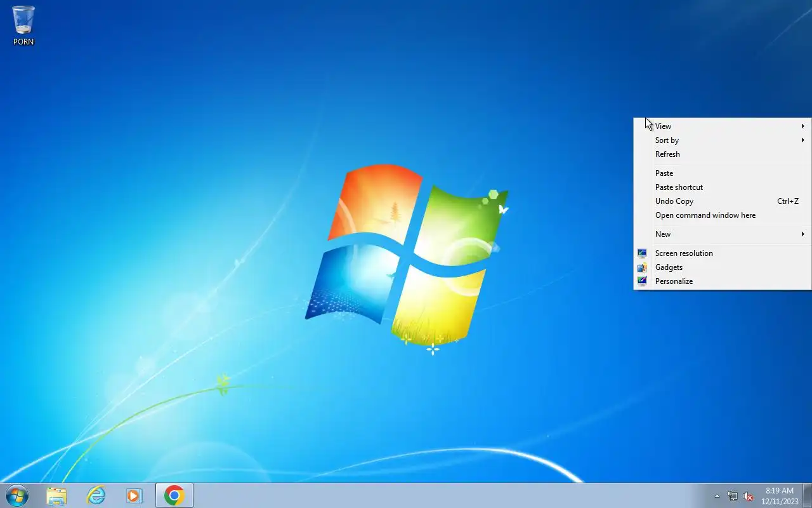Expand the New submenu

[723, 234]
